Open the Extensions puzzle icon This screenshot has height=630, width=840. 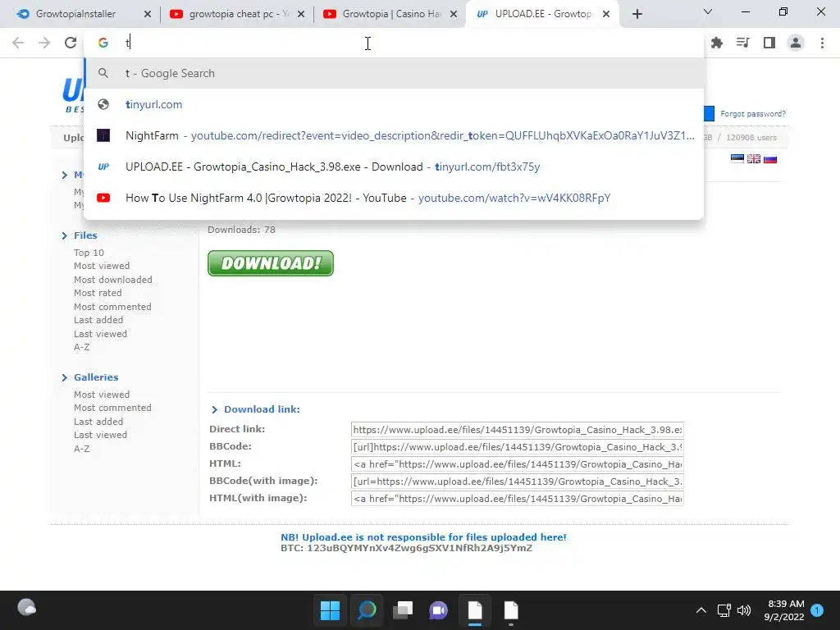point(717,43)
